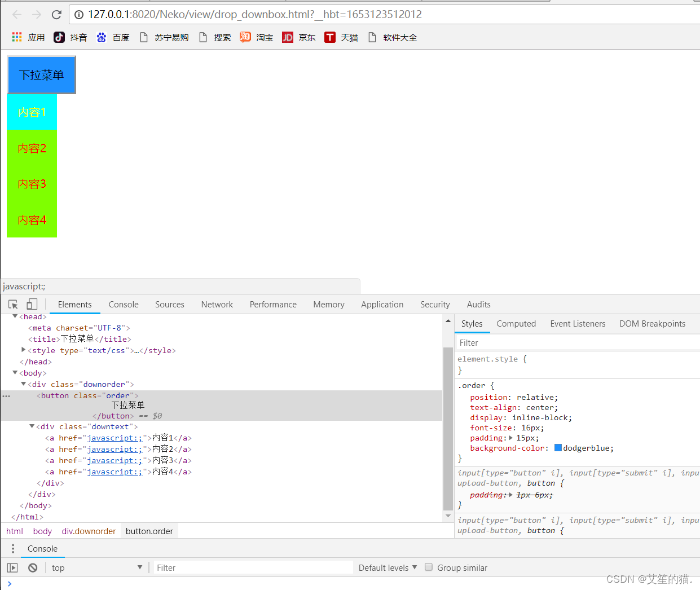Collapse the div downtext node
The height and width of the screenshot is (590, 700).
[32, 426]
